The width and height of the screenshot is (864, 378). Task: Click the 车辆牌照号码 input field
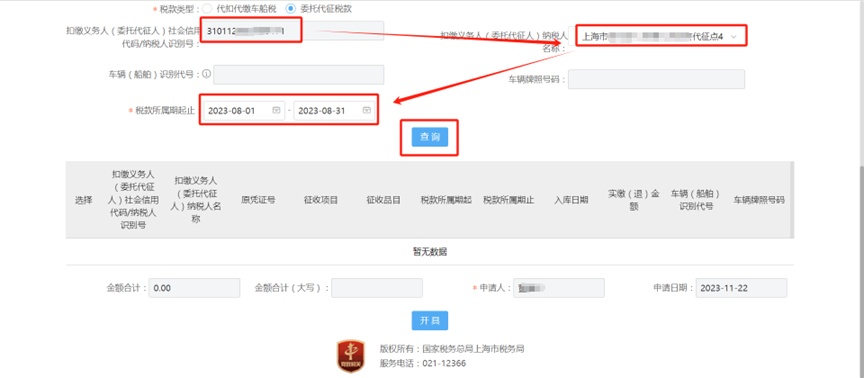point(656,79)
